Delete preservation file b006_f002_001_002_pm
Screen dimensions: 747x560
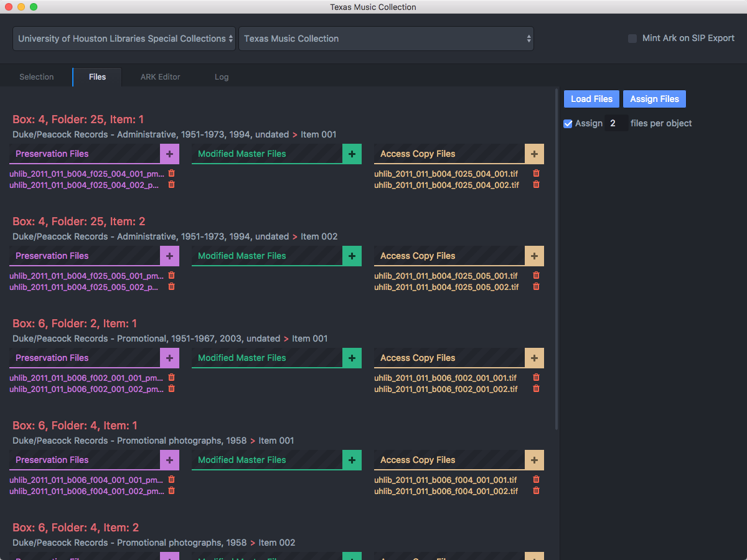click(x=172, y=389)
